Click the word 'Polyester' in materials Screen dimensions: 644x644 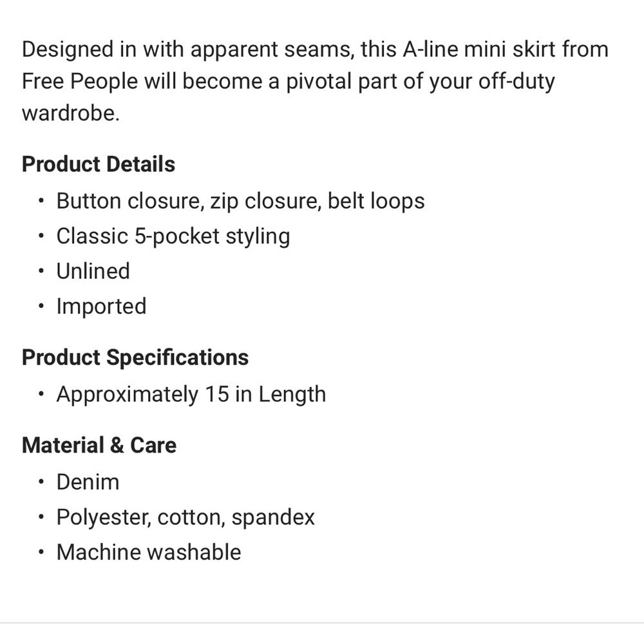[103, 517]
